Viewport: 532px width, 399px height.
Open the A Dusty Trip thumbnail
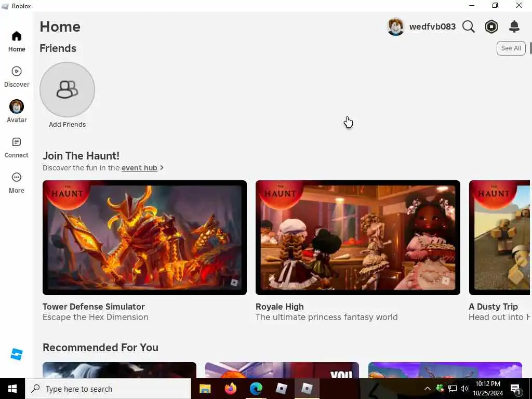tap(499, 237)
